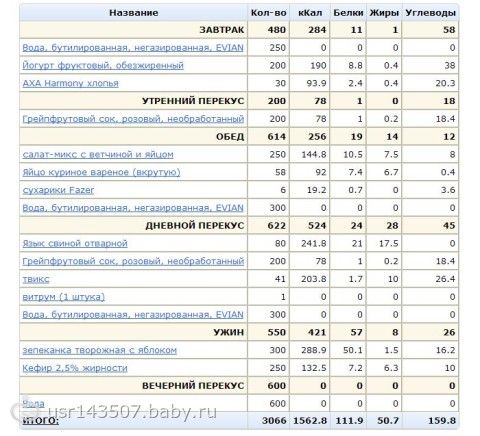480x436 pixels.
Task: Select the УЖИН meal header row
Action: pyautogui.click(x=239, y=332)
